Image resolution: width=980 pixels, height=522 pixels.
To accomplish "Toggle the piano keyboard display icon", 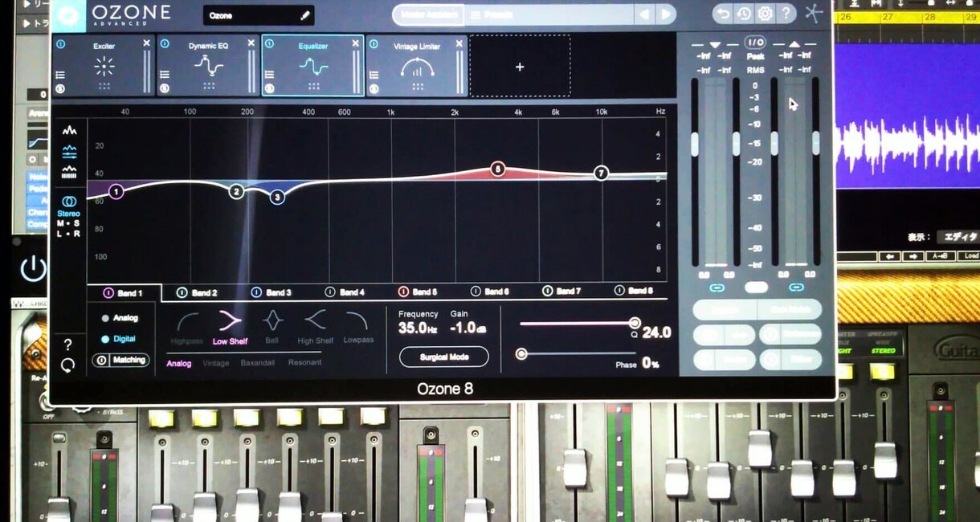I will 69,171.
